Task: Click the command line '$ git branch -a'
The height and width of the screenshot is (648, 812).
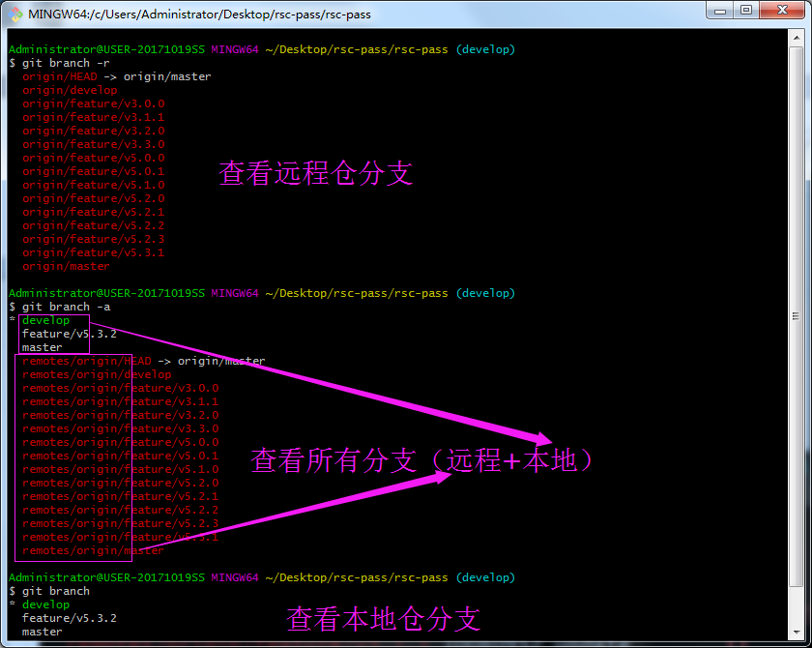Action: click(60, 308)
